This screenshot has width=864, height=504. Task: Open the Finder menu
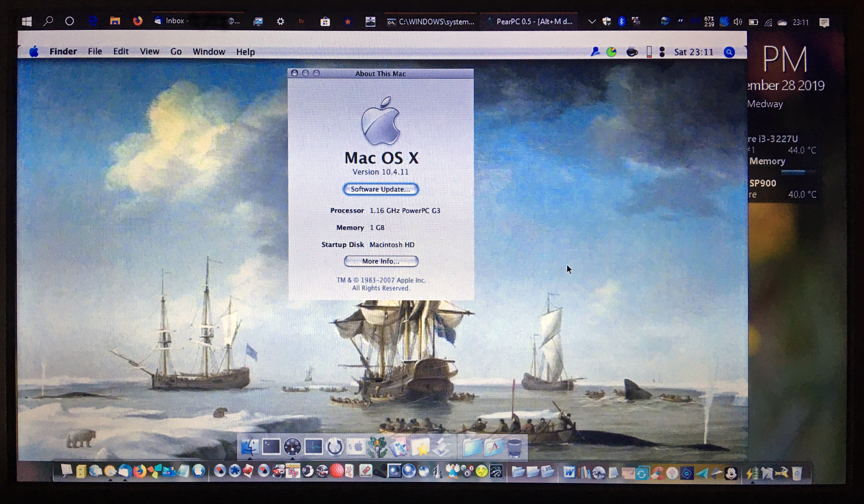point(63,51)
